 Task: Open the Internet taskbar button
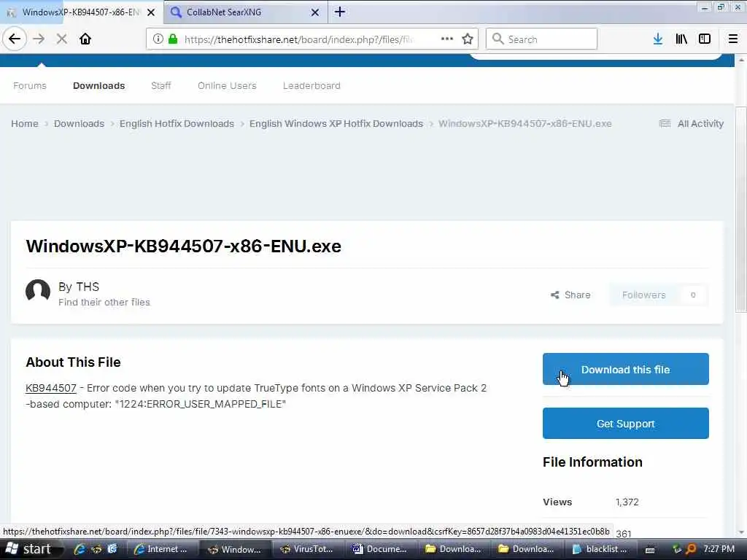pyautogui.click(x=161, y=549)
